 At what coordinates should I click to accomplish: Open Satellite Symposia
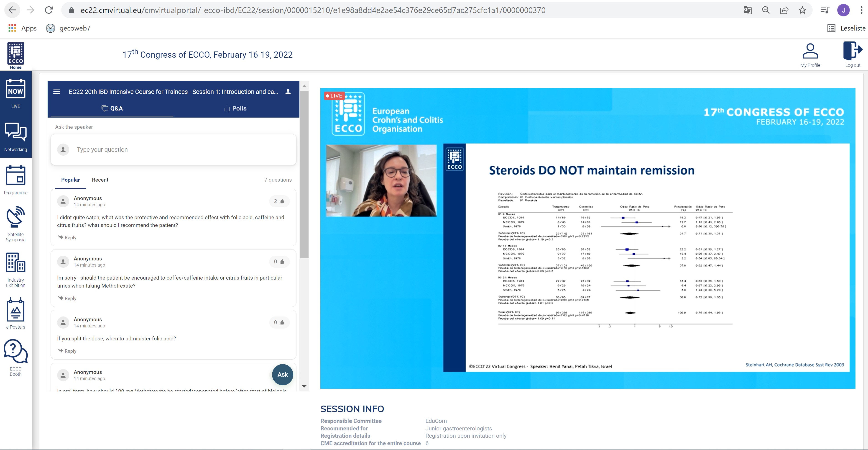click(x=15, y=224)
